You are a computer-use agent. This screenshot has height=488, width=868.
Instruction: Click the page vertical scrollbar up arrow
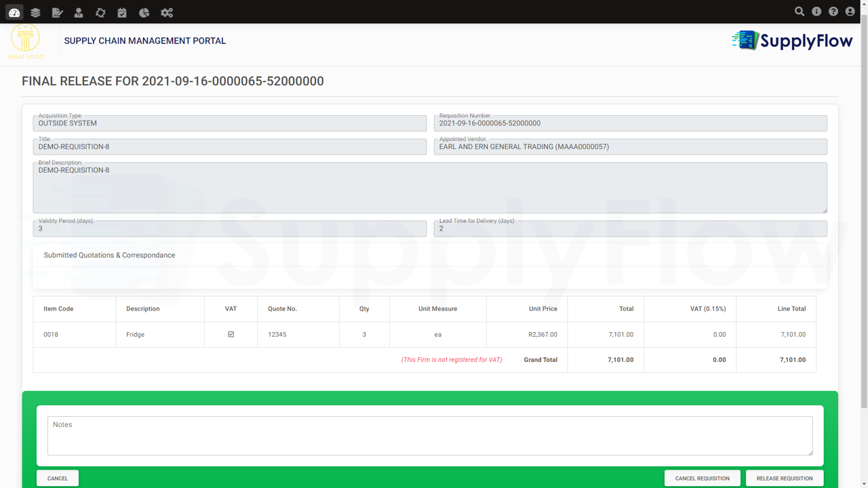tap(863, 3)
